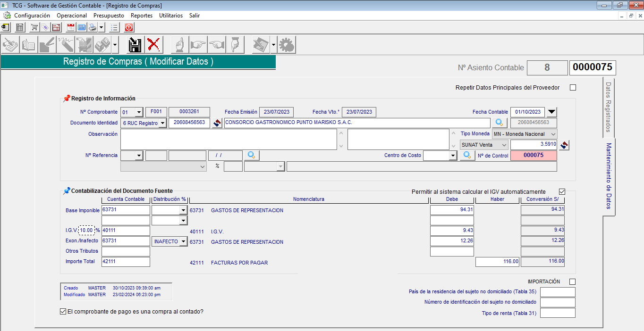This screenshot has height=331, width=644.
Task: Open the shopping cart purchases icon
Action: point(34,27)
